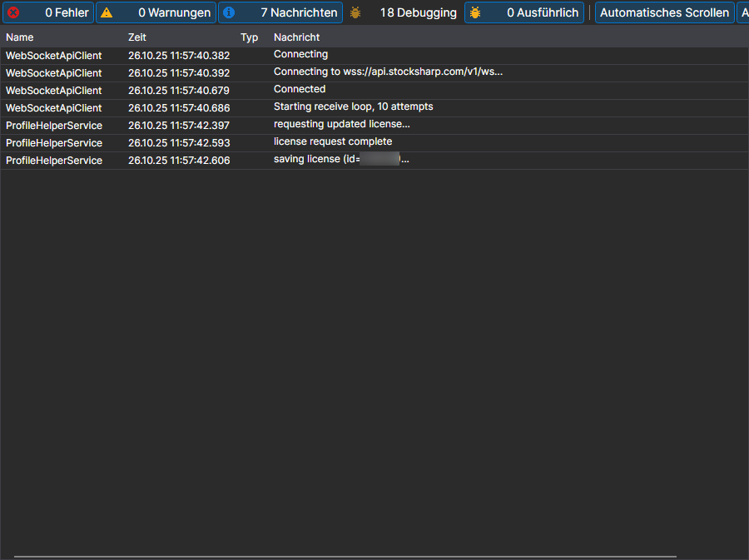Select the 'saving license' message
Viewport: 749px width, 560px height.
(x=341, y=160)
